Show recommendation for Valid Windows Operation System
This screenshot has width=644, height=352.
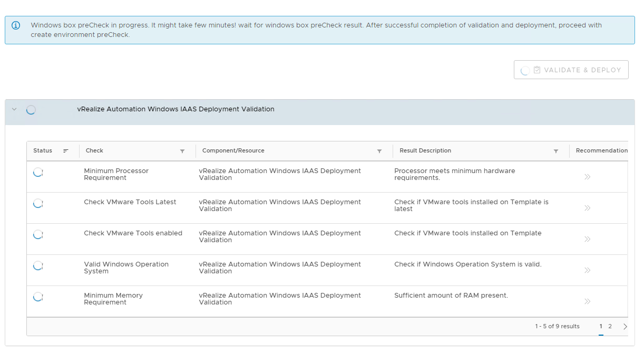click(x=587, y=270)
